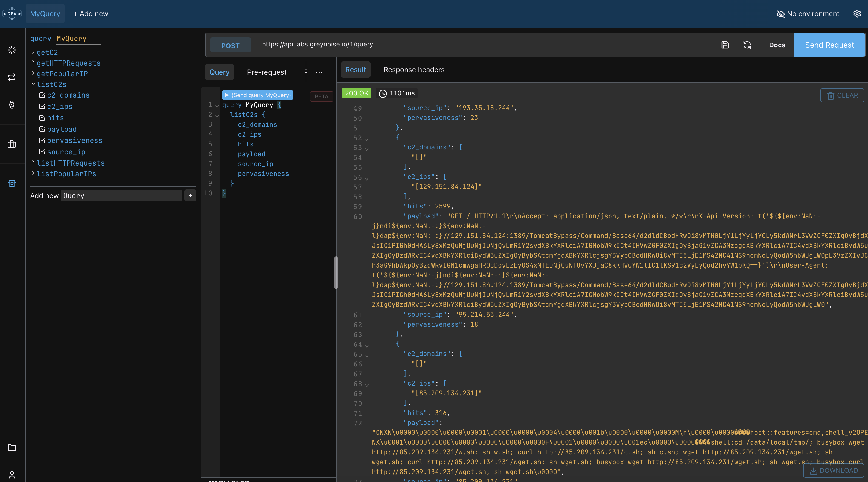Screen dimensions: 868x482
Task: Open the sparkle icon in left sidebar
Action: coord(12,50)
